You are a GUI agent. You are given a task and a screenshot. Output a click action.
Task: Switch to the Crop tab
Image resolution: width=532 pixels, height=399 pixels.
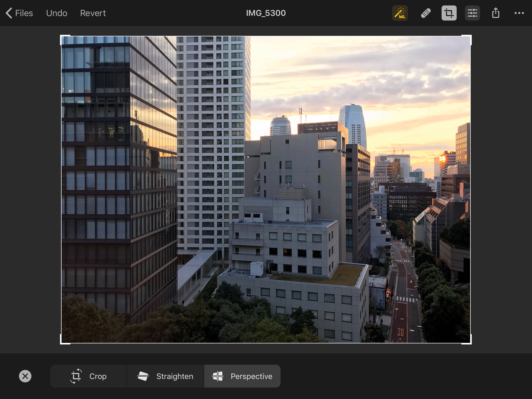pos(98,376)
